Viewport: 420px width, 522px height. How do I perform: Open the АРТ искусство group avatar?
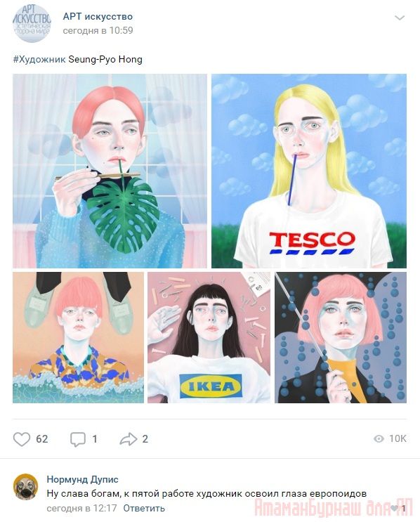32,23
